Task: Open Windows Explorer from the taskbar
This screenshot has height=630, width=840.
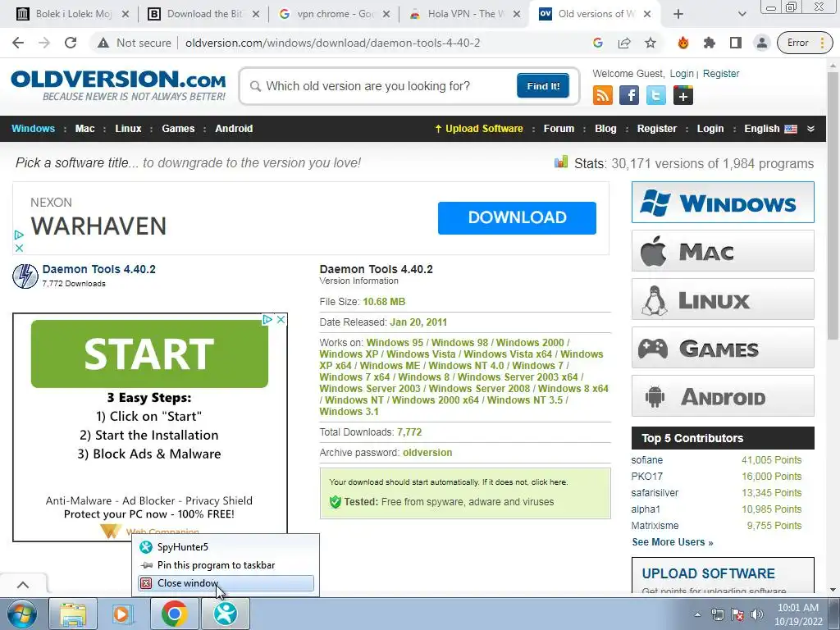Action: (73, 614)
